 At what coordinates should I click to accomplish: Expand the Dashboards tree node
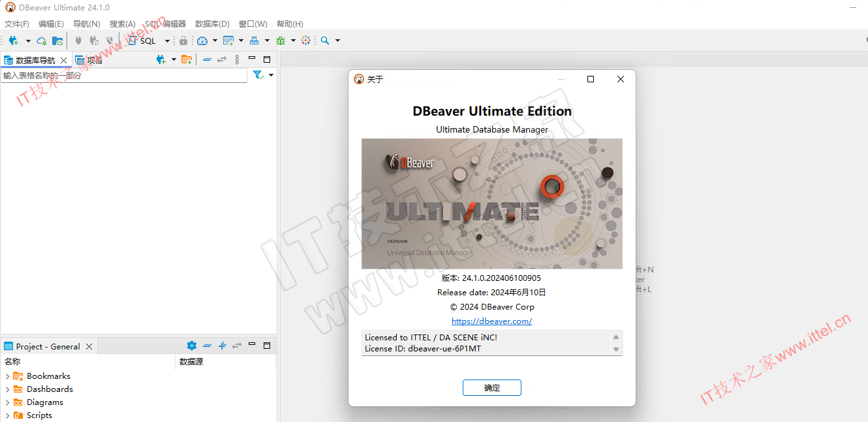point(7,389)
